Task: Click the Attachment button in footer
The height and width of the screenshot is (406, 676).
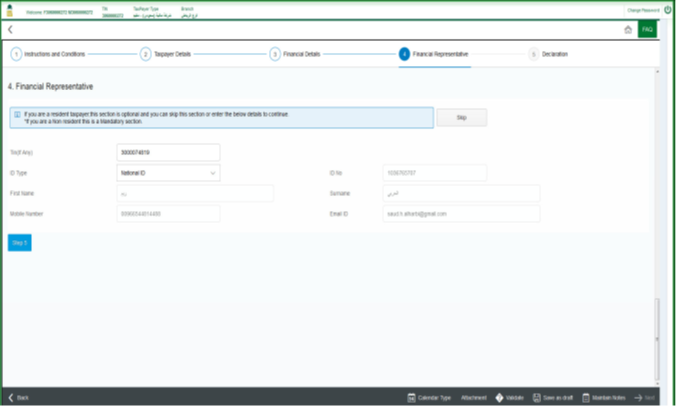Action: pos(474,398)
